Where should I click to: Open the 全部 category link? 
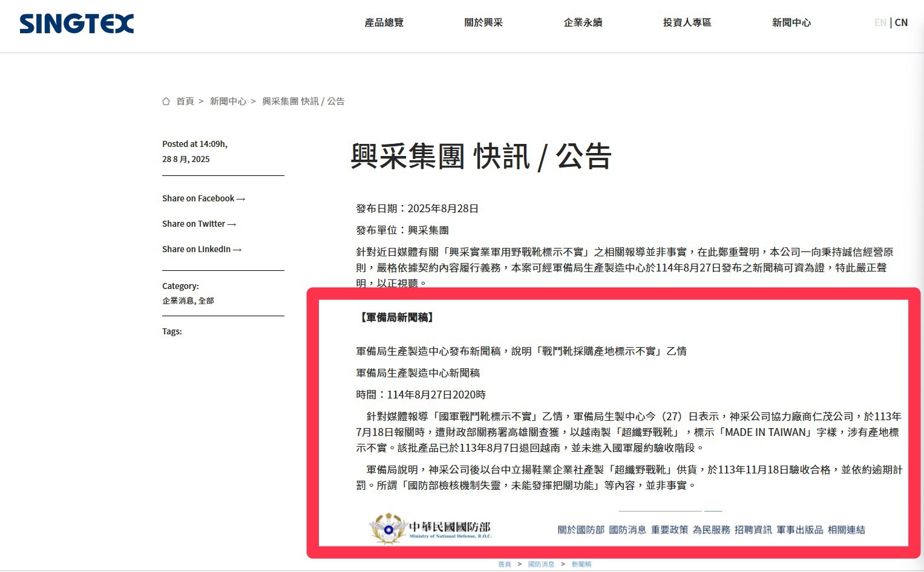pos(206,301)
